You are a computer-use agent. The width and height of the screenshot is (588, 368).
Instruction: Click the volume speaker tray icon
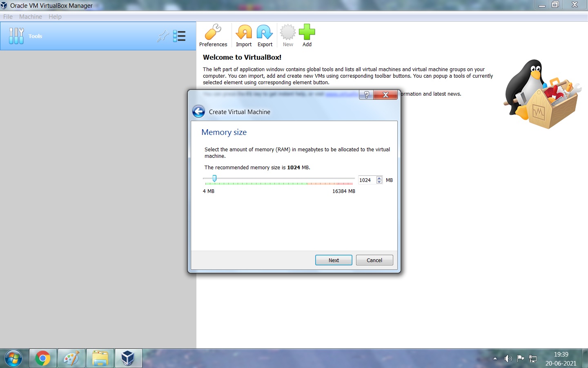point(508,359)
